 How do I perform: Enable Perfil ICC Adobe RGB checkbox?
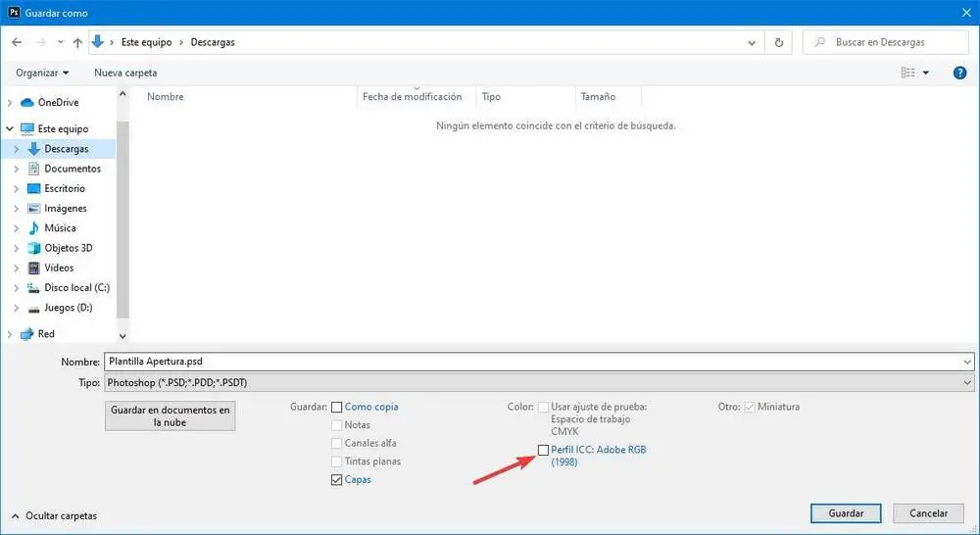[x=543, y=450]
